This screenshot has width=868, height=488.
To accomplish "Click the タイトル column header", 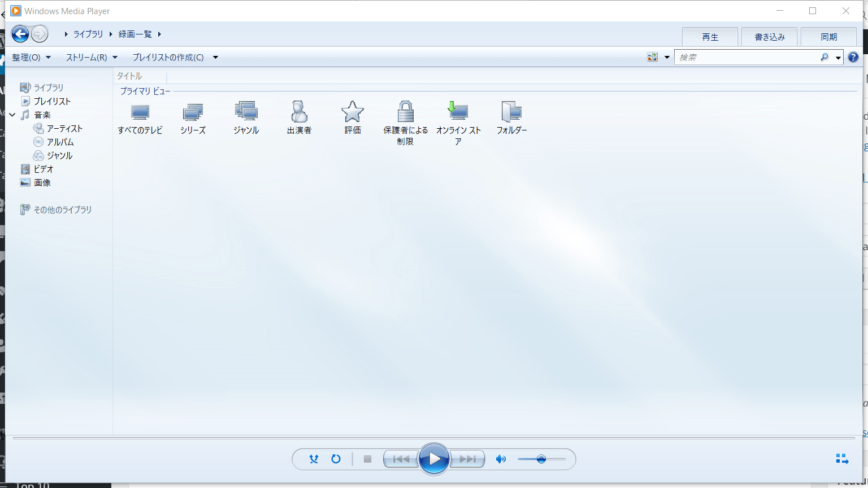I will click(x=140, y=76).
